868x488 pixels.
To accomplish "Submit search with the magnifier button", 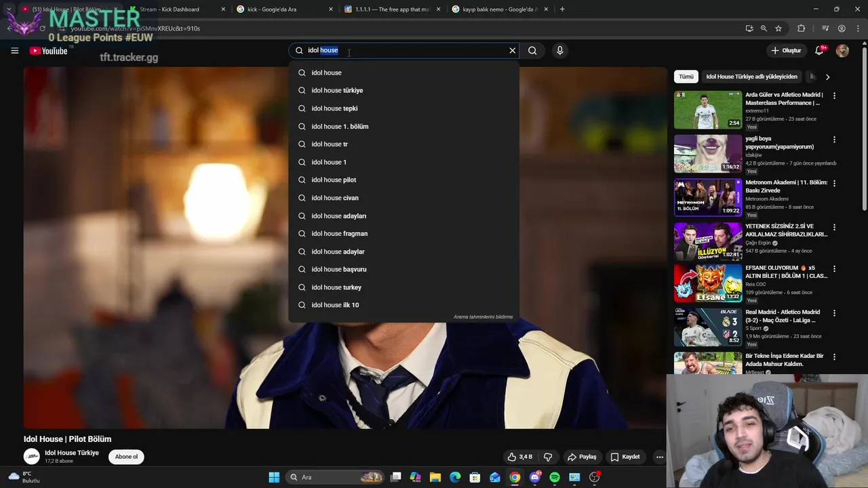I will pos(532,50).
